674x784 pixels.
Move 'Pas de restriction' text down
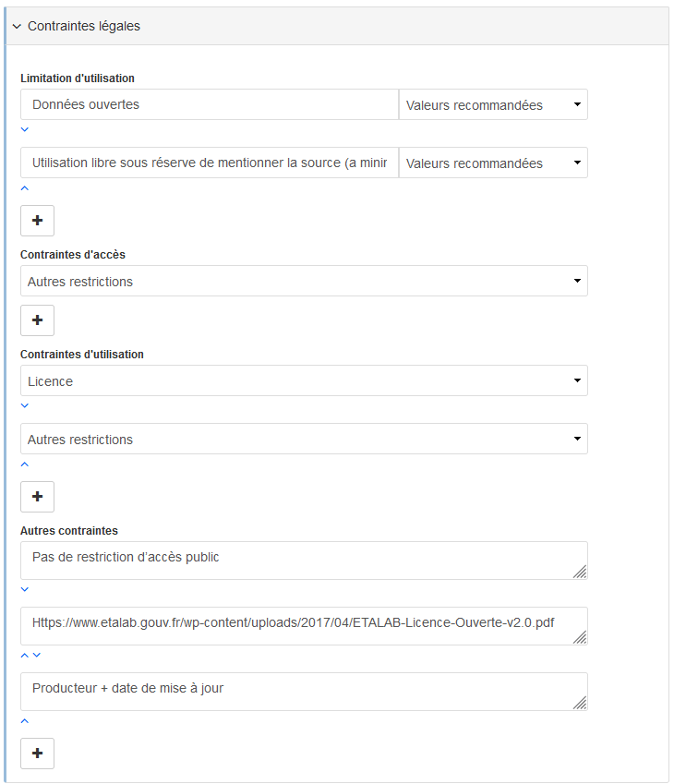tap(25, 589)
